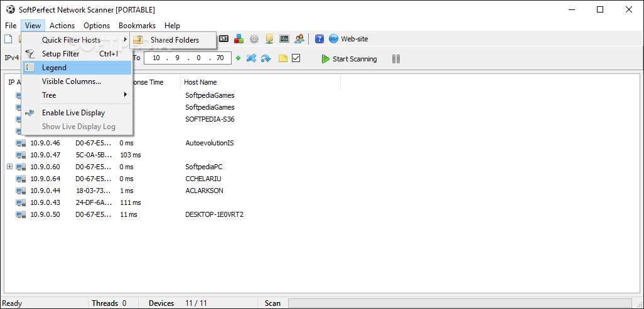Click the new document icon in toolbar

point(8,39)
